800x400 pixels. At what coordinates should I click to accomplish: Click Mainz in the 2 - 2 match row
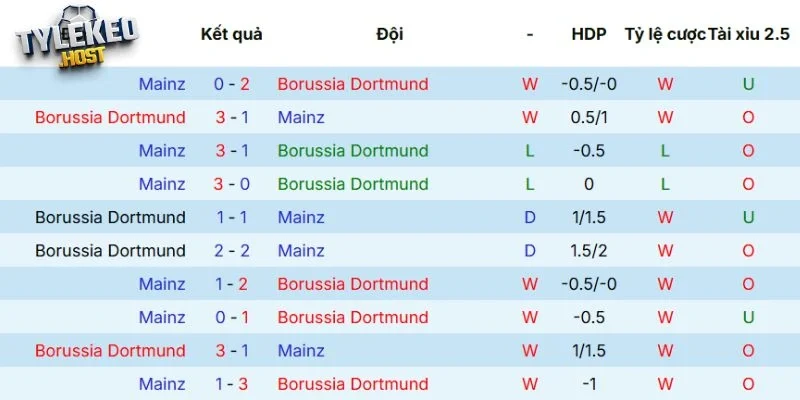[301, 251]
